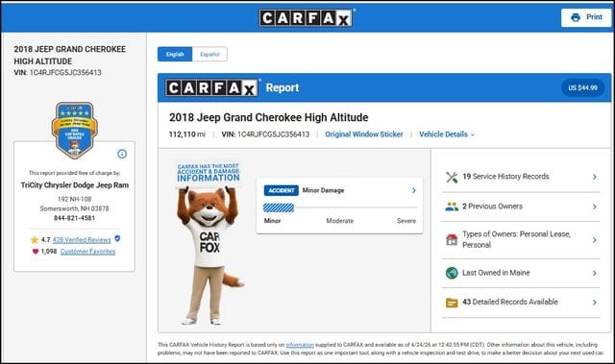This screenshot has height=364, width=615.
Task: Click the dealer address 192 NH-108
Action: point(75,199)
